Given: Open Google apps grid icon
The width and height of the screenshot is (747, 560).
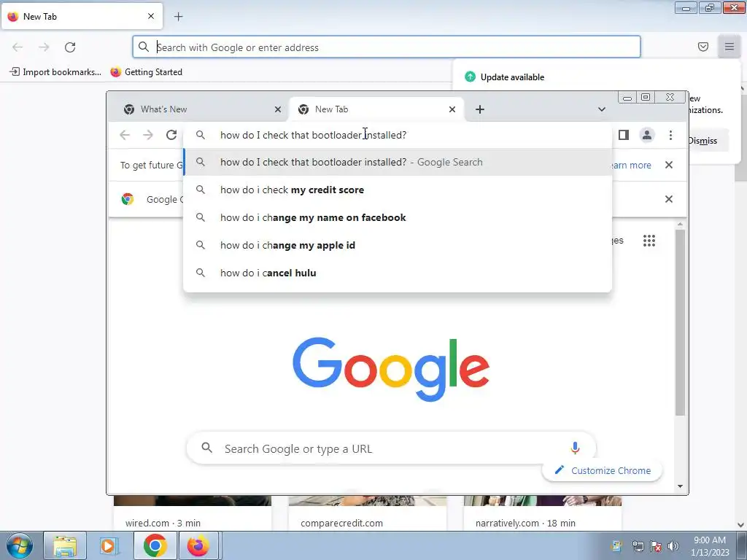Looking at the screenshot, I should [649, 241].
